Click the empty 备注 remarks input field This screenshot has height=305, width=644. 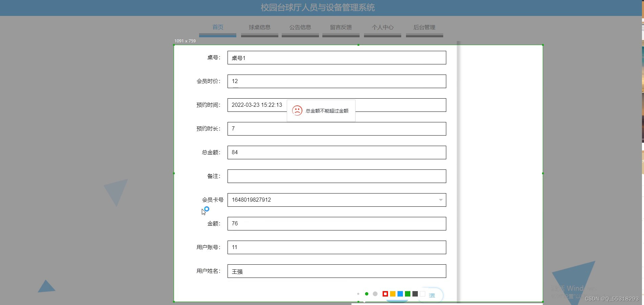pyautogui.click(x=337, y=176)
